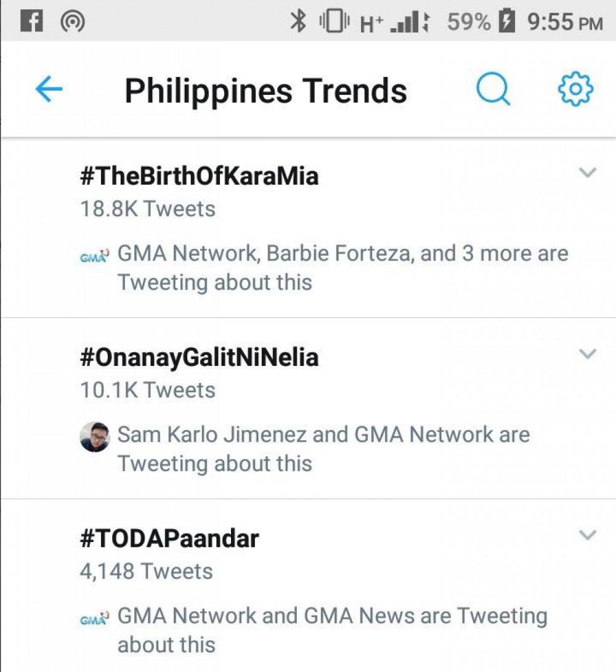The height and width of the screenshot is (672, 616).
Task: Tap the Facebook notification icon in status bar
Action: tap(31, 22)
